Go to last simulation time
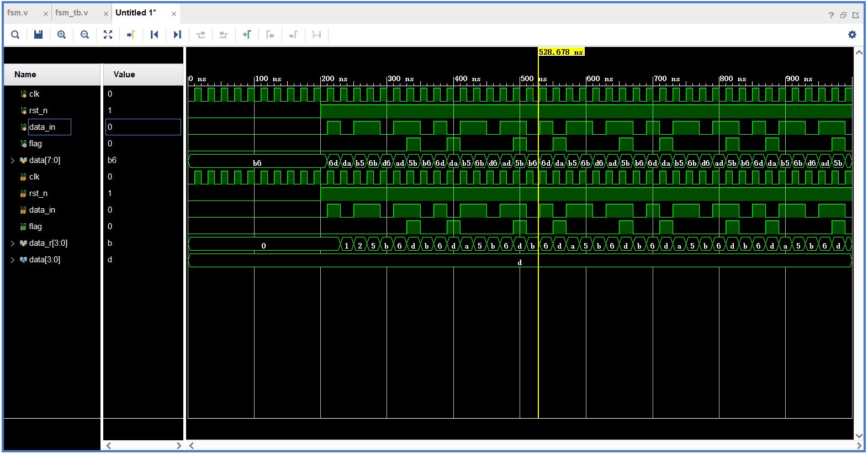The width and height of the screenshot is (868, 454). point(177,35)
